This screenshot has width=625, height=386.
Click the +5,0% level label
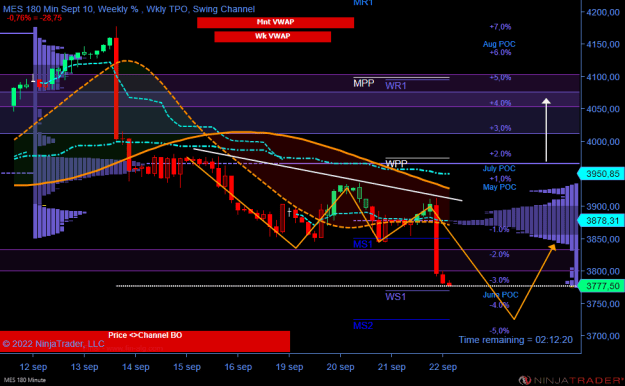[x=500, y=77]
